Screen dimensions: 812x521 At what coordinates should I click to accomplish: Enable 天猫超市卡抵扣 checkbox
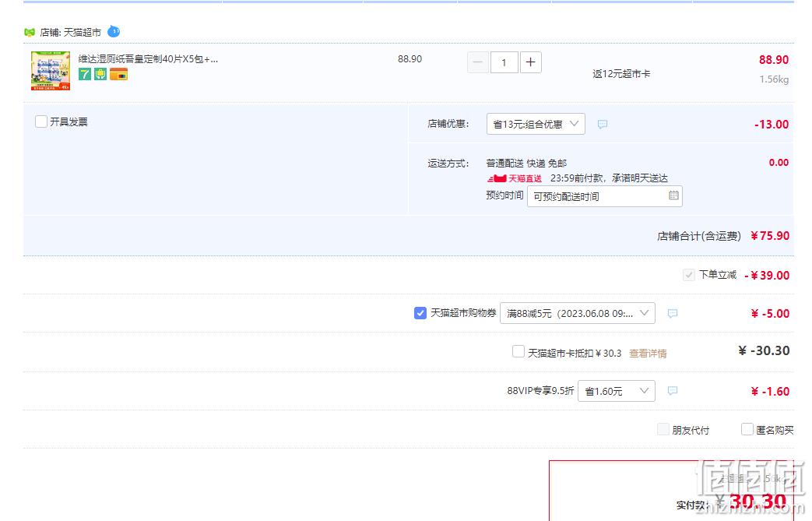tap(518, 352)
